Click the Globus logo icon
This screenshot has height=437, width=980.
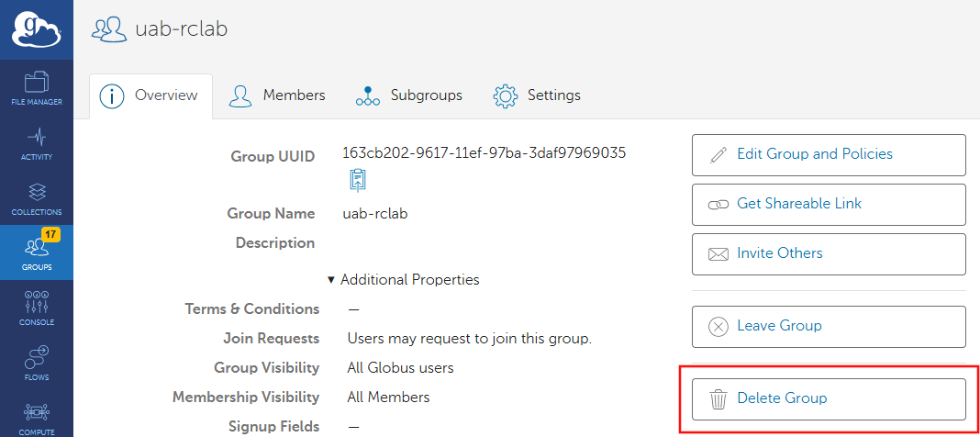point(37,29)
